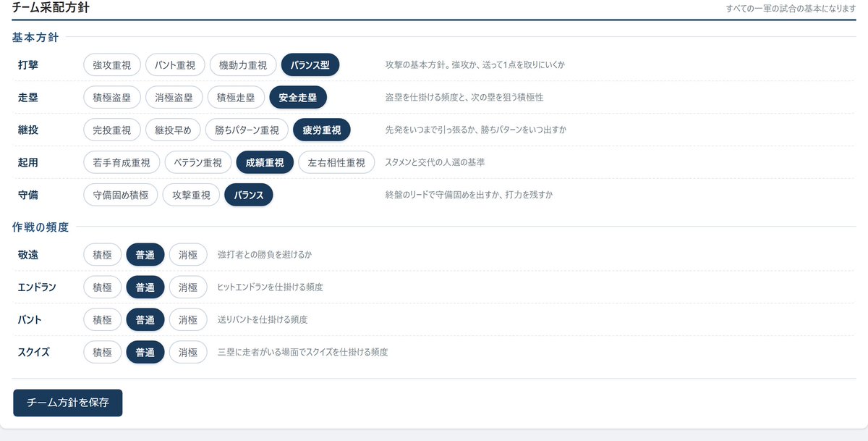Set 敬遠 frequency to 普通
This screenshot has height=441, width=868.
pos(145,254)
